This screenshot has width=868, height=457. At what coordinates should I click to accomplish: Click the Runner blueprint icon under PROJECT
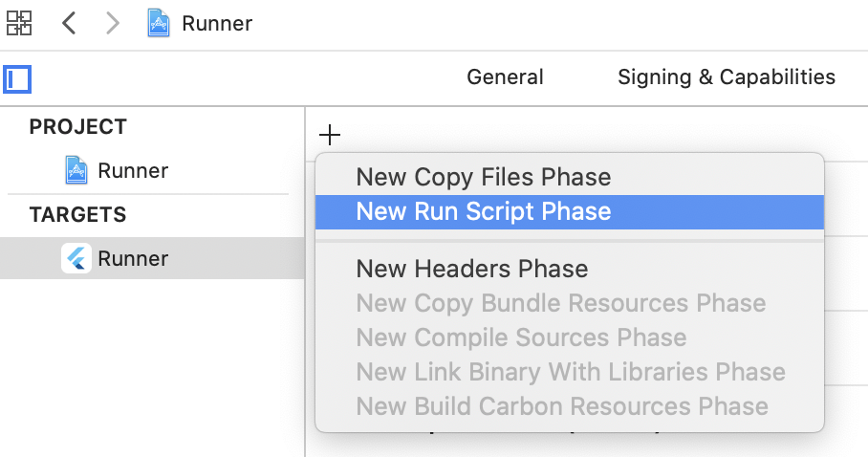(x=76, y=171)
